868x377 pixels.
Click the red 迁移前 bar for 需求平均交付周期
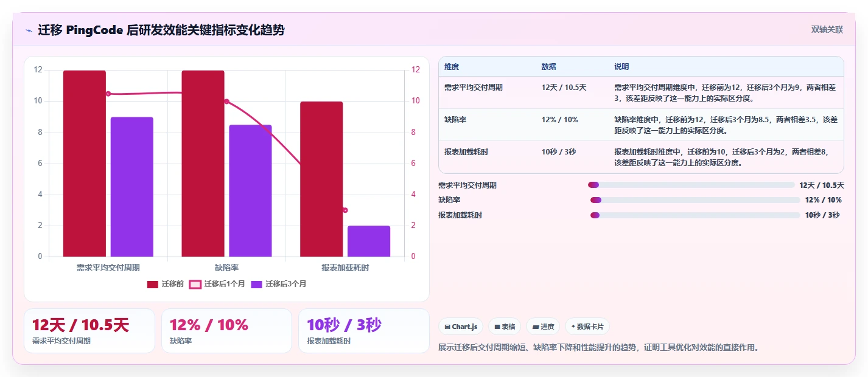pos(85,164)
